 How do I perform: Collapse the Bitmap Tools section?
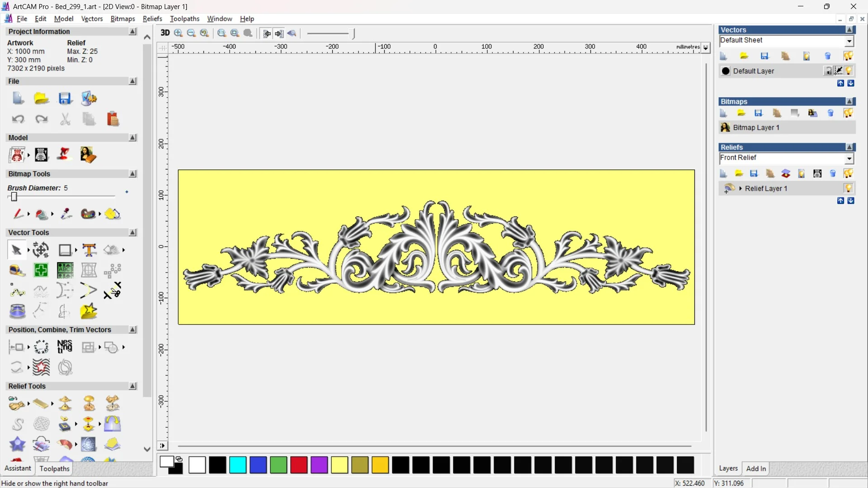(132, 174)
